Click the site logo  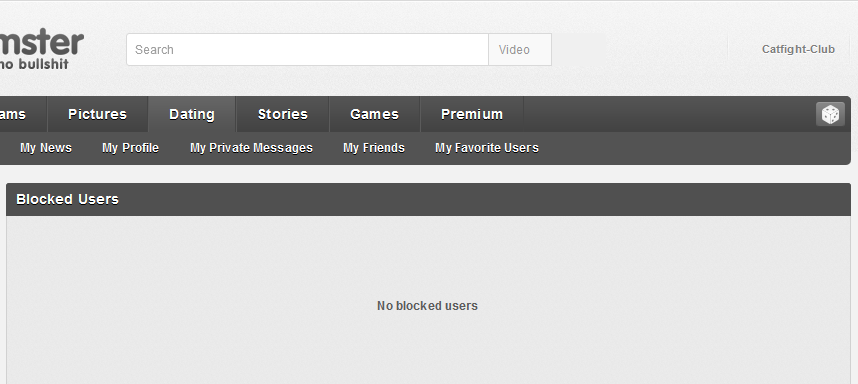coord(42,49)
